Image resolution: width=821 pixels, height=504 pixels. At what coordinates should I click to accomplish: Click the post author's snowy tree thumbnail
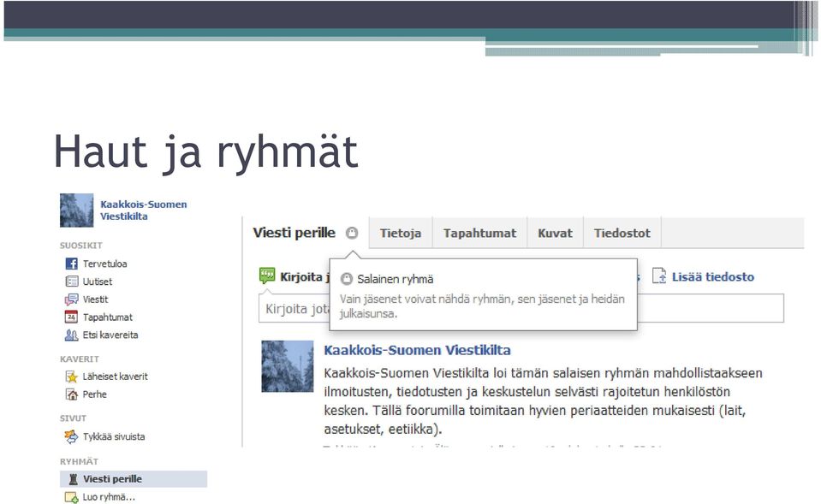[288, 366]
